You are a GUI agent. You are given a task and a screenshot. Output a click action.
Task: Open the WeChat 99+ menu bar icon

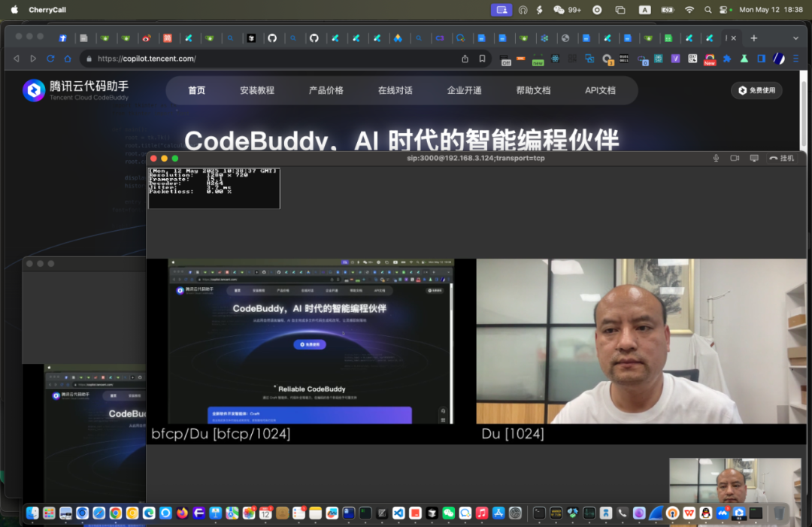pyautogui.click(x=567, y=9)
